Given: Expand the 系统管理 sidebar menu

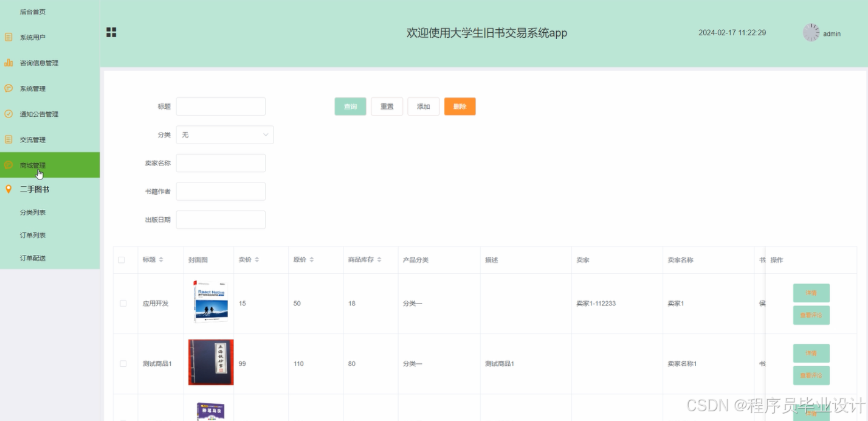Looking at the screenshot, I should pyautogui.click(x=50, y=88).
